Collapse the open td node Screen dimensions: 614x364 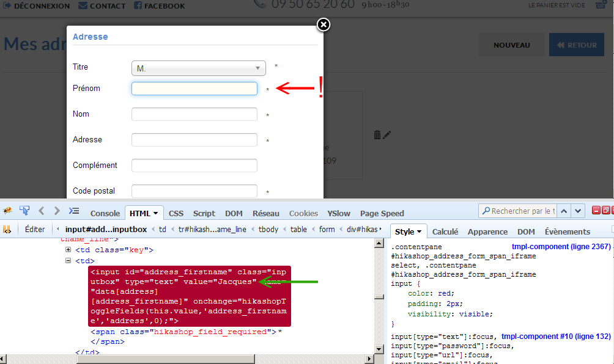click(68, 260)
